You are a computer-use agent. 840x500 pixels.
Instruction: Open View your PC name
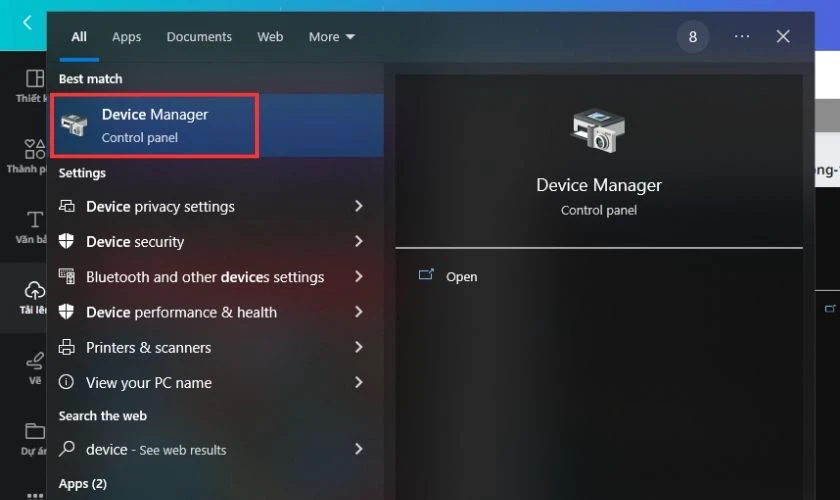215,383
